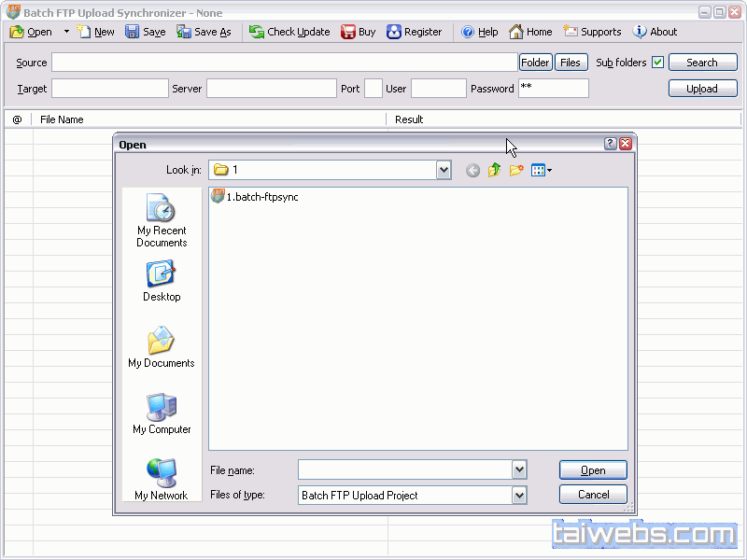Click the File name text field
Image resolution: width=747 pixels, height=560 pixels.
click(x=404, y=469)
